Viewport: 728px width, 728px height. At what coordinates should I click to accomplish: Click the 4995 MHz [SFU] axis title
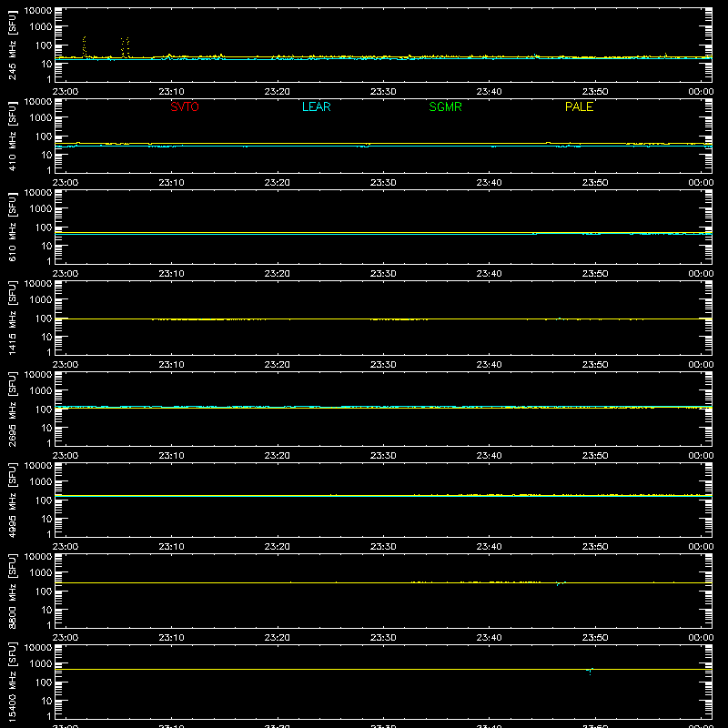(12, 500)
